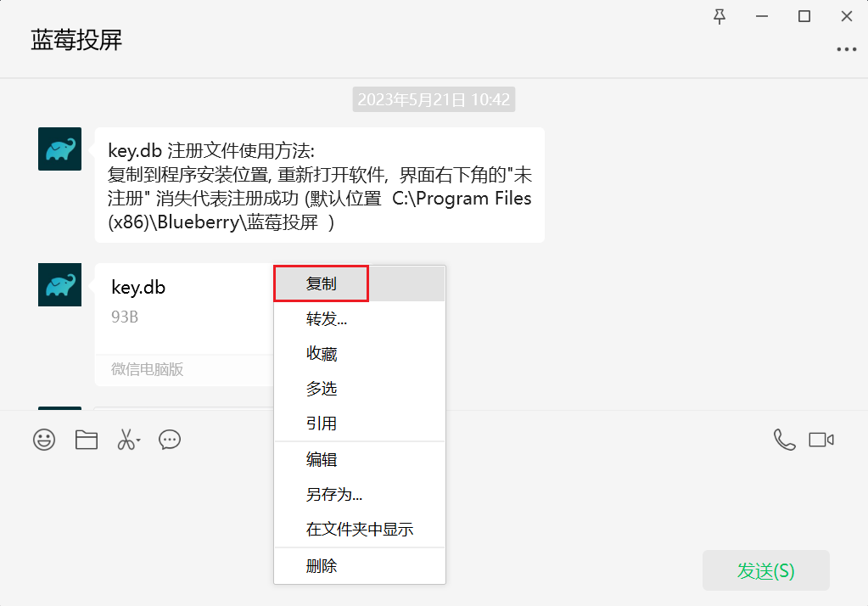Open the emoji picker

coord(44,440)
